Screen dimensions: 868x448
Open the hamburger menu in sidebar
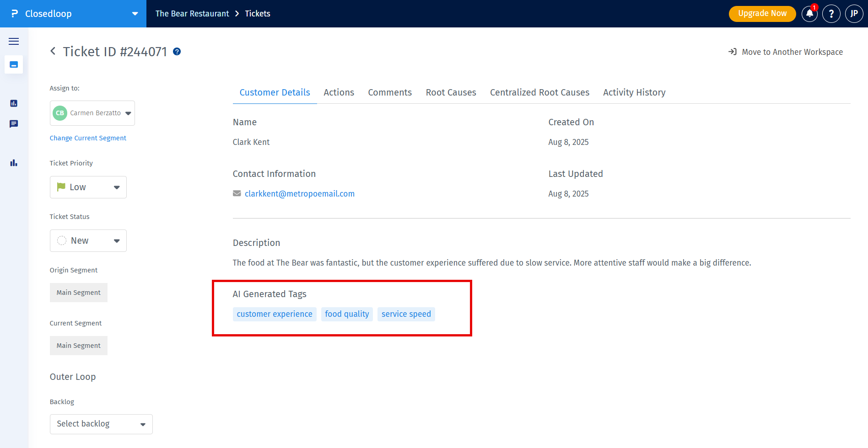14,42
